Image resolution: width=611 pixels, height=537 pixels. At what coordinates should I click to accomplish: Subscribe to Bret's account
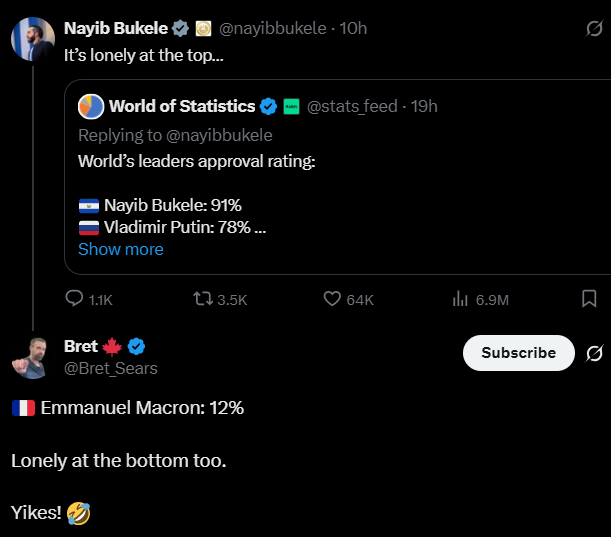pyautogui.click(x=518, y=353)
